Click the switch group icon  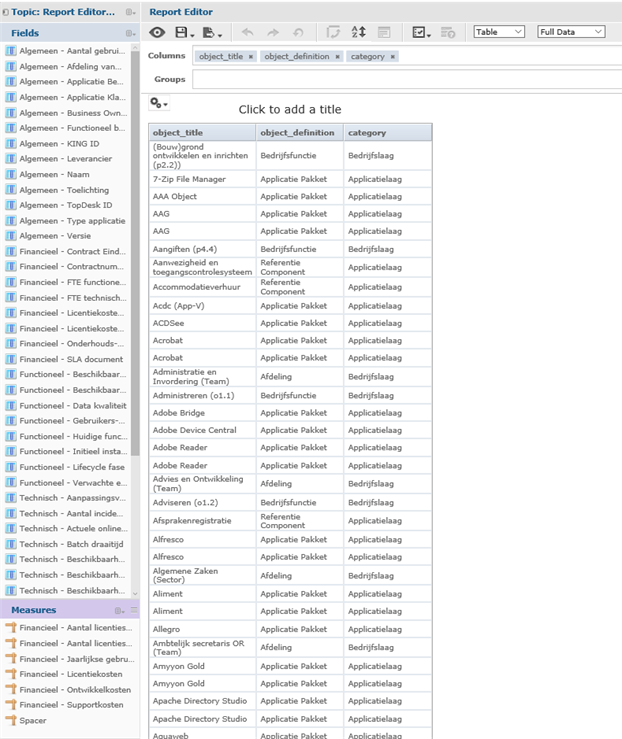[333, 33]
